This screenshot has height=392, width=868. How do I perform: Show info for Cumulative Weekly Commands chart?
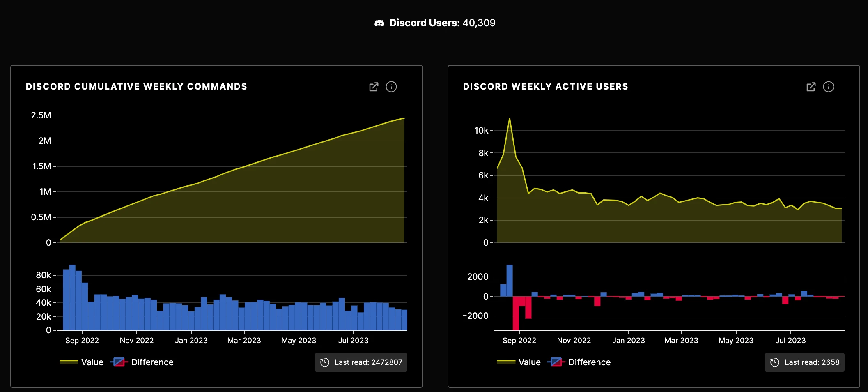pos(391,87)
